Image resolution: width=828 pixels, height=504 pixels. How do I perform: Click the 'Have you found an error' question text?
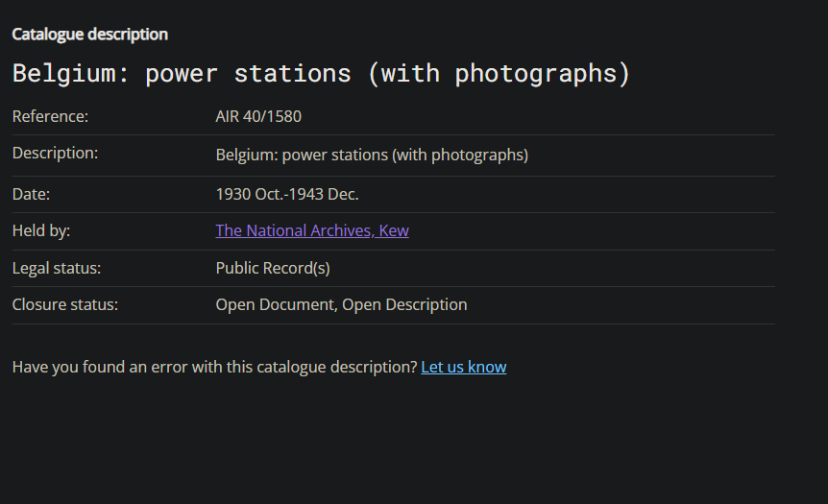(x=214, y=367)
